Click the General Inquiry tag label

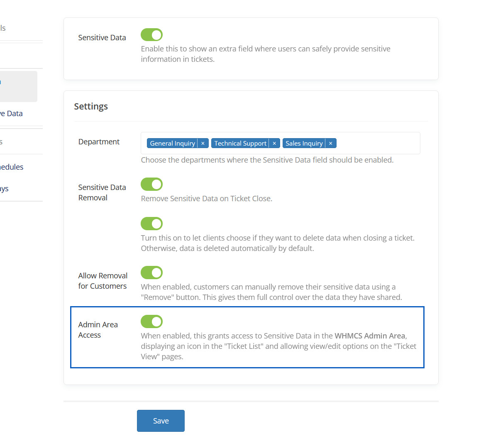pos(172,144)
